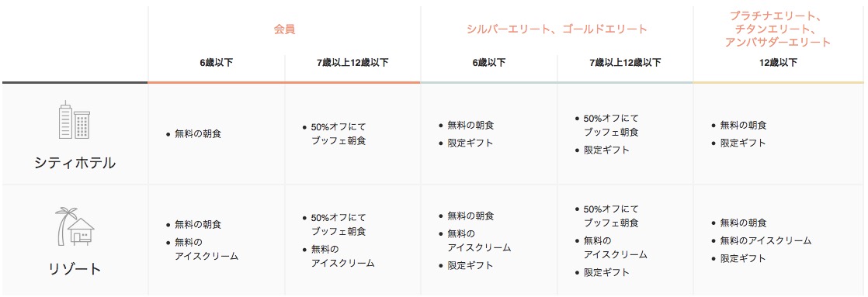
Task: Click the resort palm tree hut icon
Action: [75, 226]
